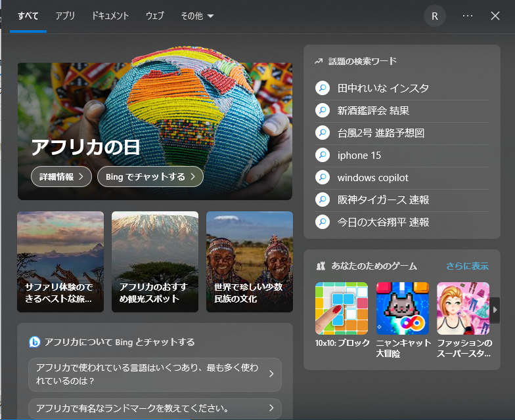Click search icon beside windows copilot
Image resolution: width=515 pixels, height=420 pixels.
pos(323,177)
